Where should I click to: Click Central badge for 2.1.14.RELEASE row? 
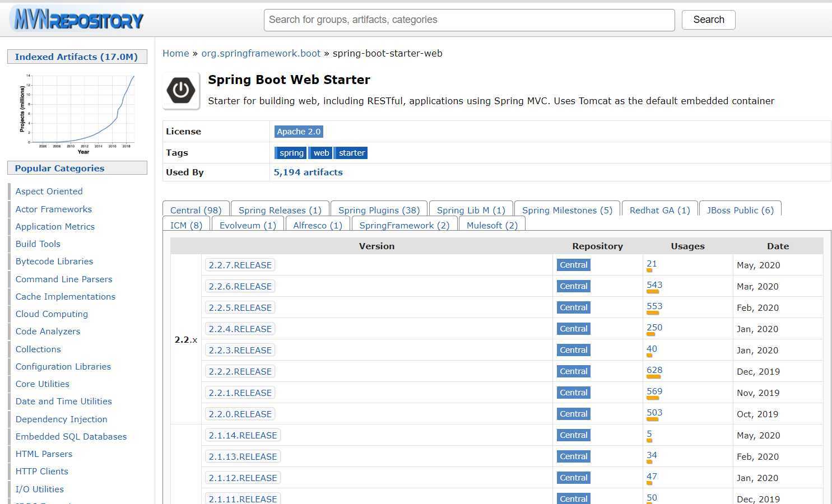[574, 435]
